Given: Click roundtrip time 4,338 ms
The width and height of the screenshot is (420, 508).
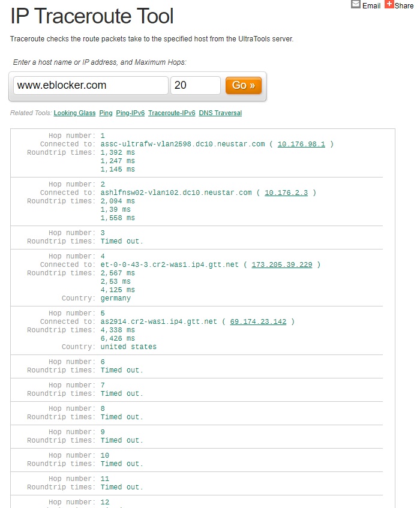Looking at the screenshot, I should 118,330.
